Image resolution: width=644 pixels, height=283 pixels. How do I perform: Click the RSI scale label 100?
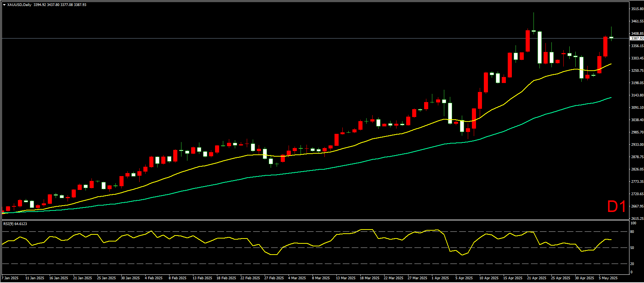click(x=633, y=223)
